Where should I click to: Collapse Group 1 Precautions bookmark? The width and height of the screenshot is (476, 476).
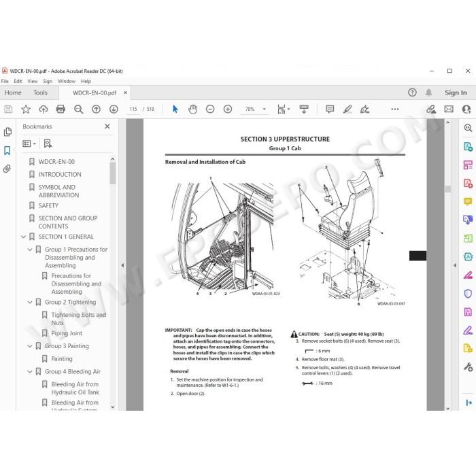[x=30, y=250]
